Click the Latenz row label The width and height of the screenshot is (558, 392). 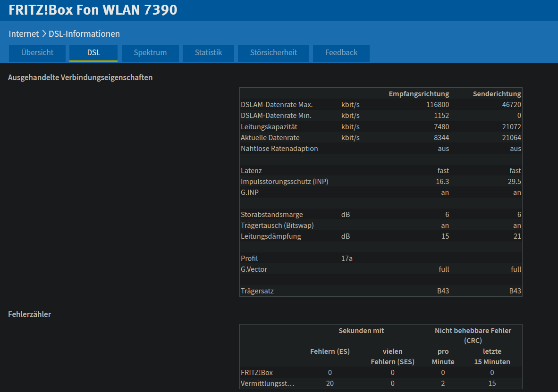point(251,171)
